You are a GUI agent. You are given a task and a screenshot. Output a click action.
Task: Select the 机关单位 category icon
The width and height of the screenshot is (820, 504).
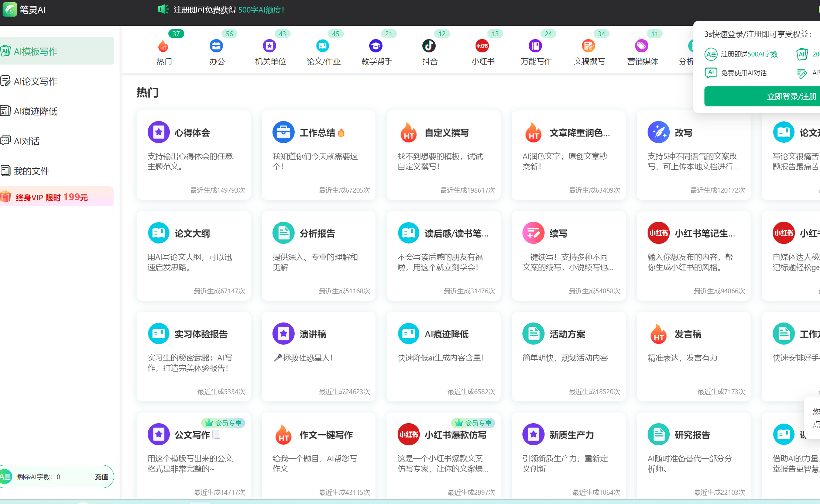click(x=270, y=46)
